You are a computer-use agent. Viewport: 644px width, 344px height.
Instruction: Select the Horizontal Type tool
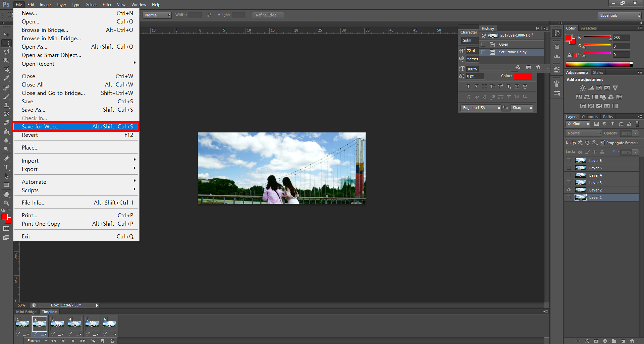6,167
